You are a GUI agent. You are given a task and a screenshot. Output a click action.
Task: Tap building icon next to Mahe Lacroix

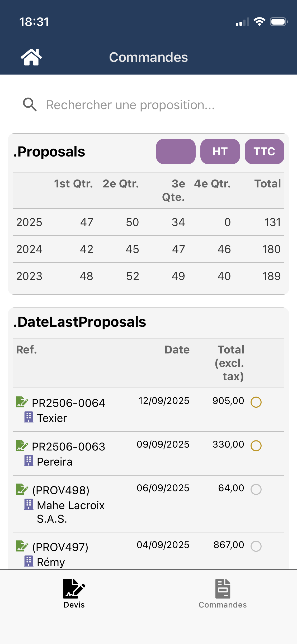click(29, 504)
